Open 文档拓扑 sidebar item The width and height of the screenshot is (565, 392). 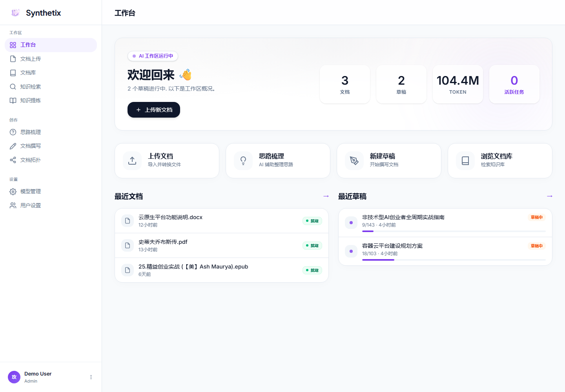point(51,160)
